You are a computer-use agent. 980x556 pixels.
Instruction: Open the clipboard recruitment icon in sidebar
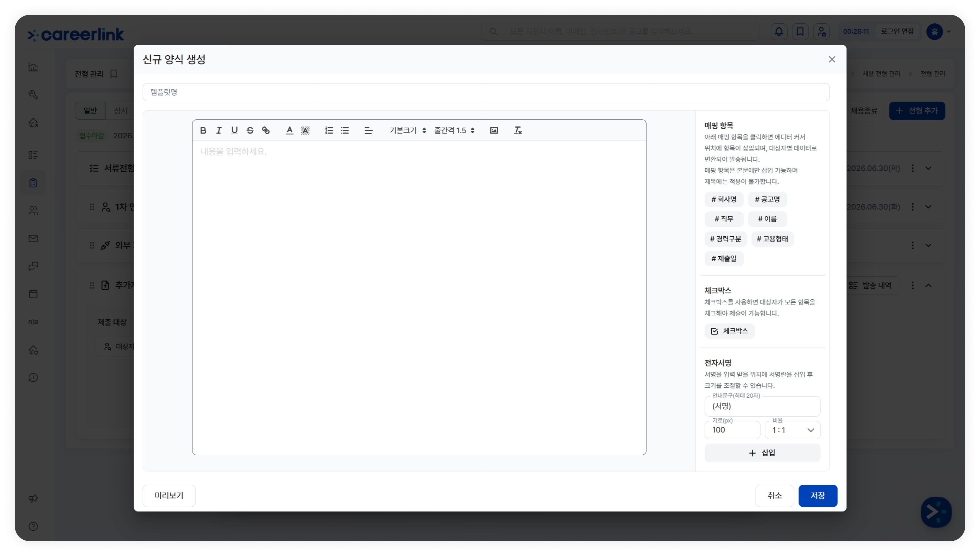point(33,183)
